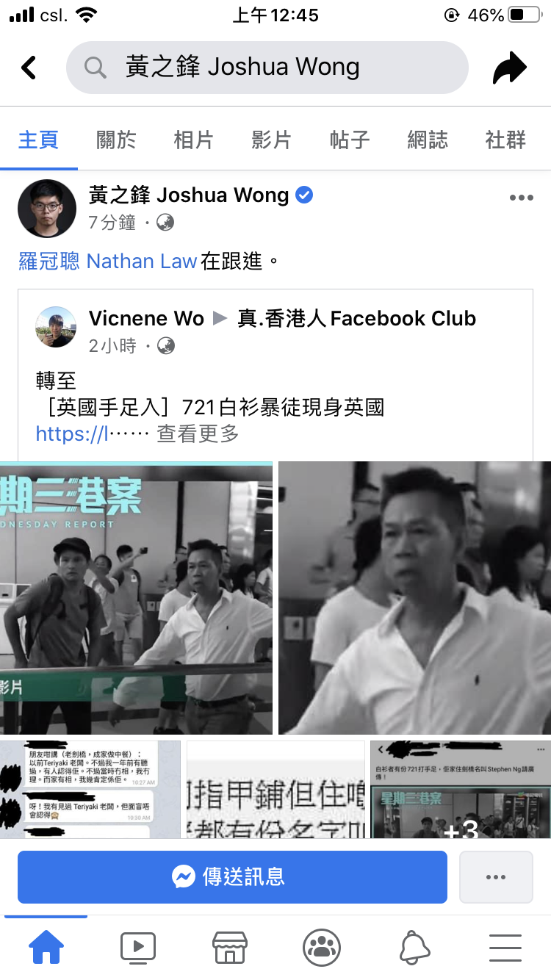Switch to the 關於 tab
Viewport: 551px width, 980px height.
coord(116,140)
